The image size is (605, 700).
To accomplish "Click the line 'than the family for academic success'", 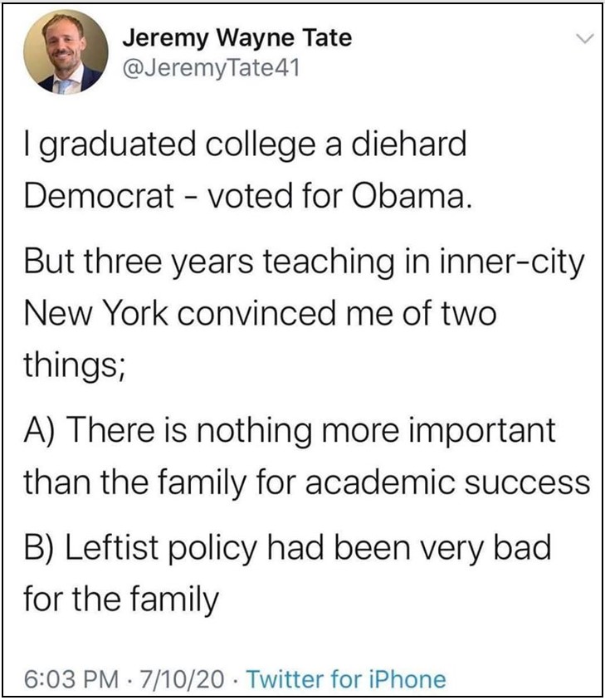I will point(307,483).
